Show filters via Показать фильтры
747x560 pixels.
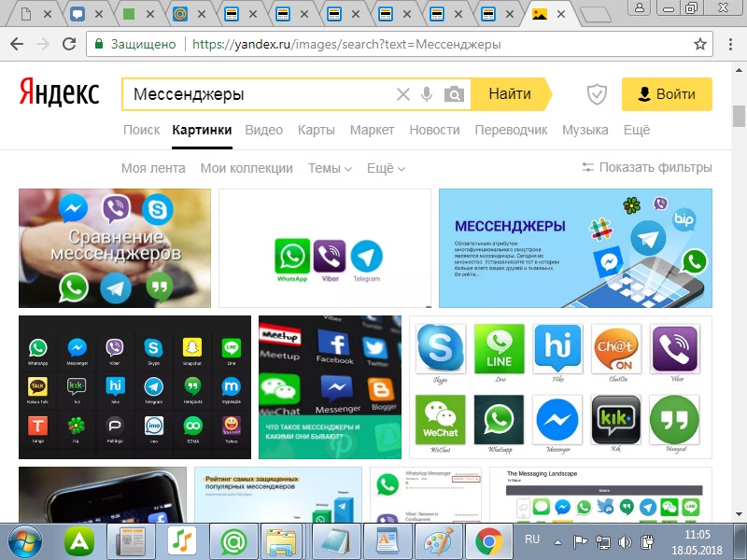[647, 167]
